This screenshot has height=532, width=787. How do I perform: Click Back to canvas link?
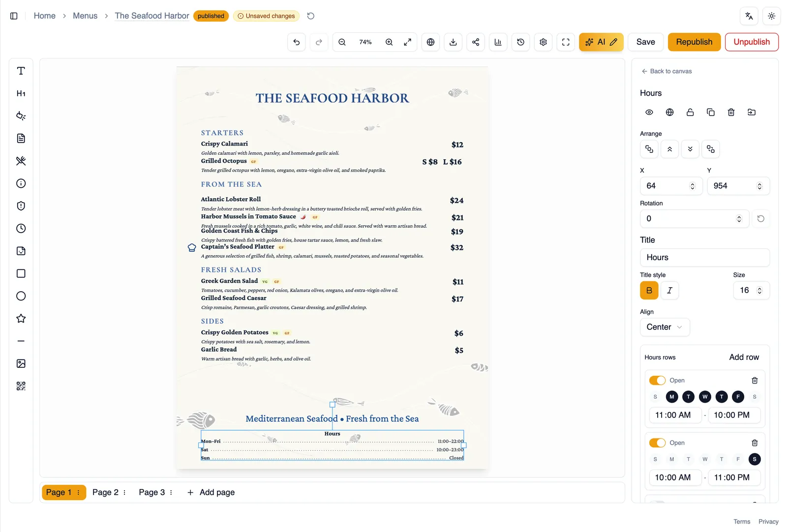tap(666, 71)
